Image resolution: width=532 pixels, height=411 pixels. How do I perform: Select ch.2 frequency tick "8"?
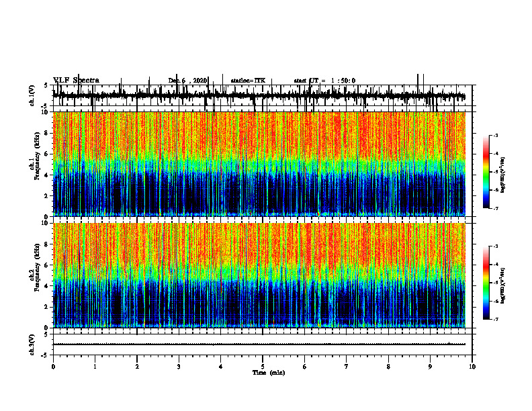point(48,244)
